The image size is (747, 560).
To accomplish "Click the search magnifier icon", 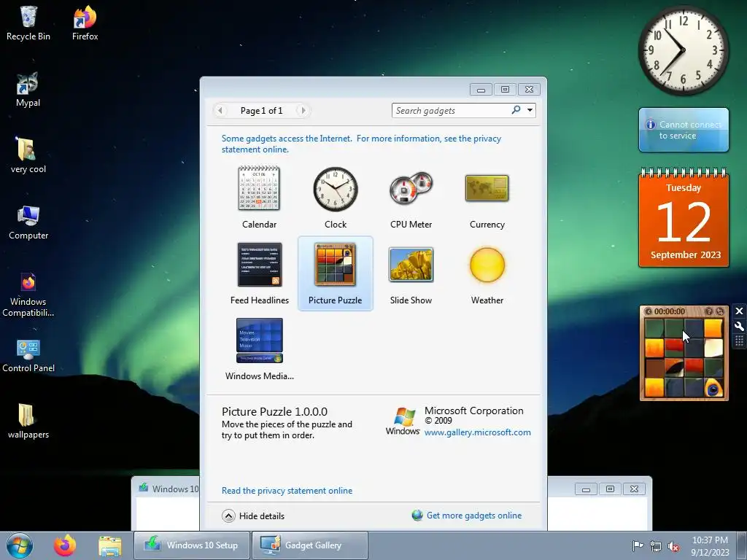I will point(516,110).
